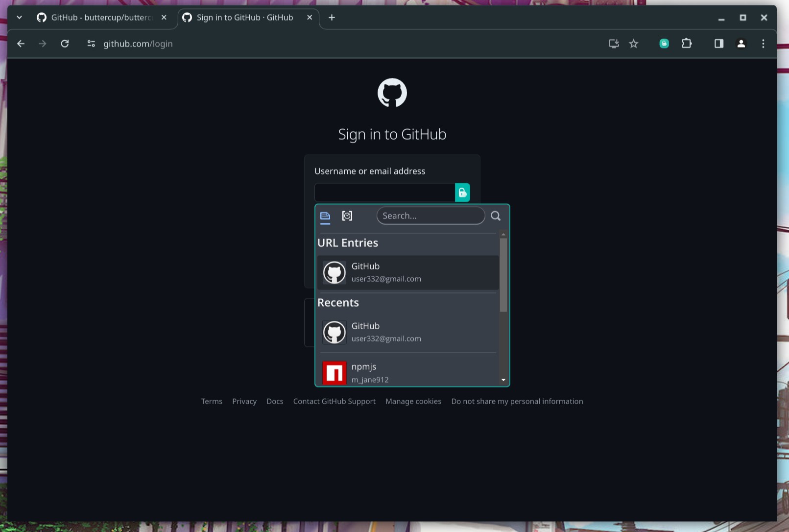Open the Buttercup entries list tab

(x=325, y=216)
